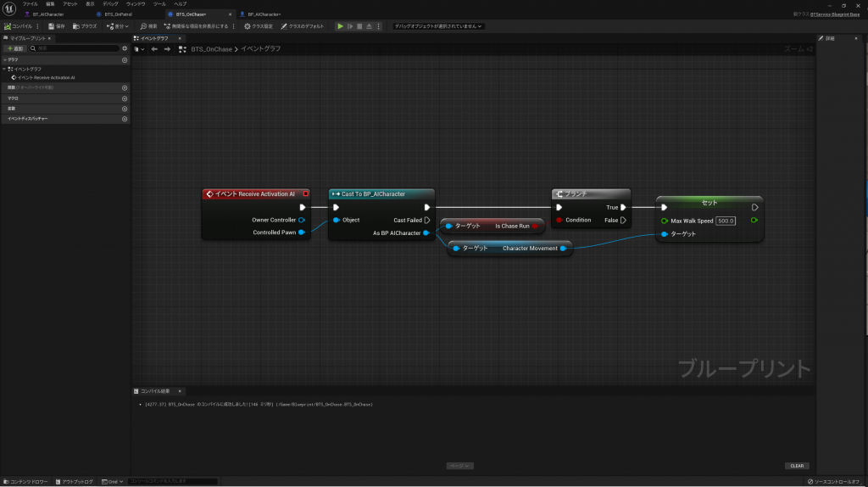
Task: Open Class Defaults (クラスのデフォルト)
Action: (x=303, y=26)
